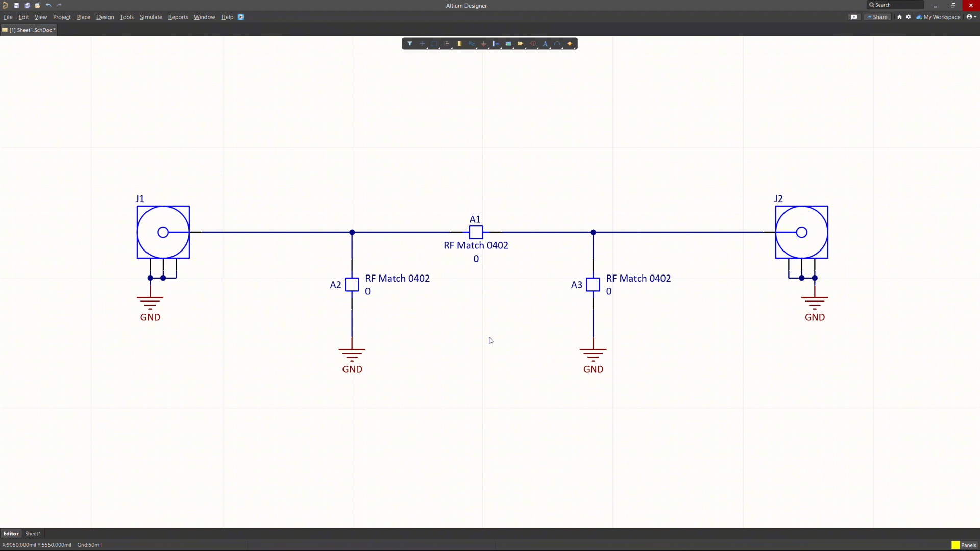Open the settings gear icon
This screenshot has height=551, width=980.
(x=909, y=17)
